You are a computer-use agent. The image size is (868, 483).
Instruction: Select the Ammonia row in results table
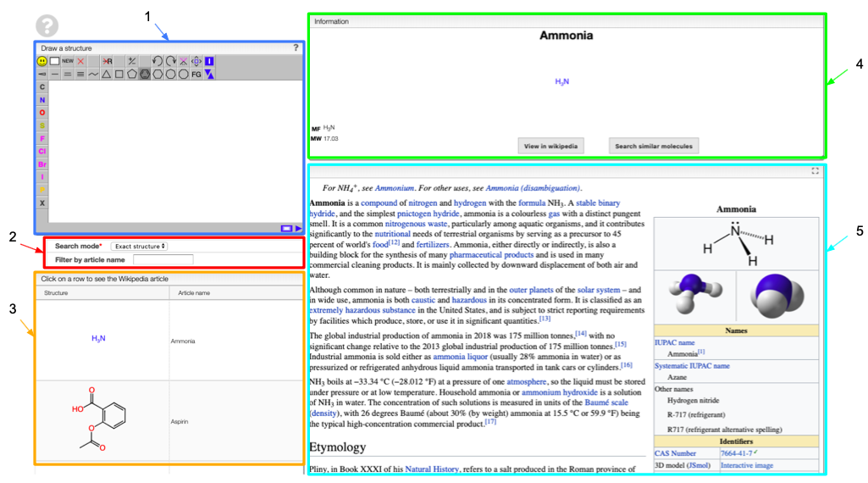(169, 340)
